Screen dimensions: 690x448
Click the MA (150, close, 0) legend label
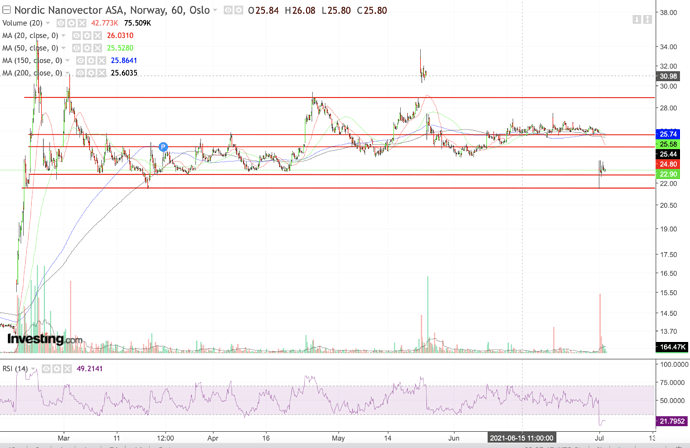[x=33, y=60]
